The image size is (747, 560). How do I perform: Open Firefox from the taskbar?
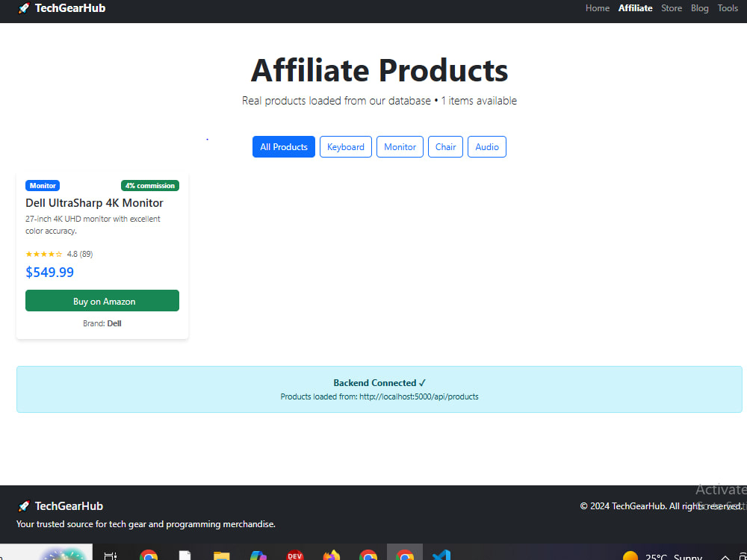(x=332, y=556)
